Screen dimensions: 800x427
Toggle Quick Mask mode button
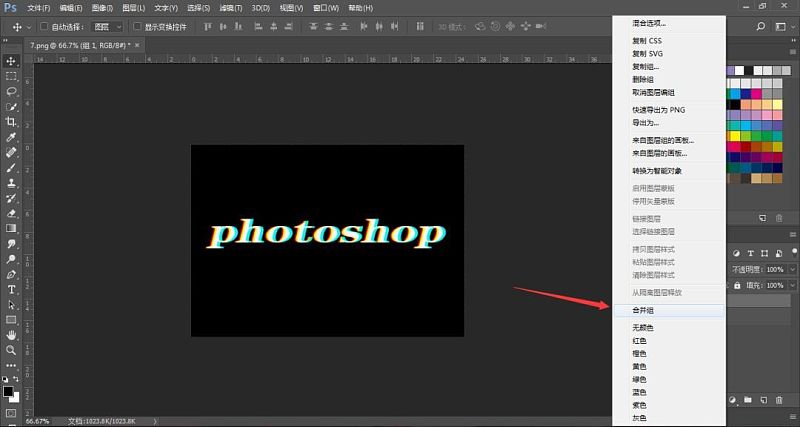11,413
